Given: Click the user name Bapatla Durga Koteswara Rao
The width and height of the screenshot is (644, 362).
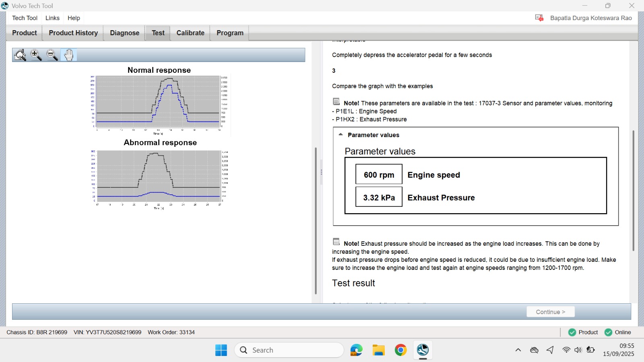Looking at the screenshot, I should 591,18.
